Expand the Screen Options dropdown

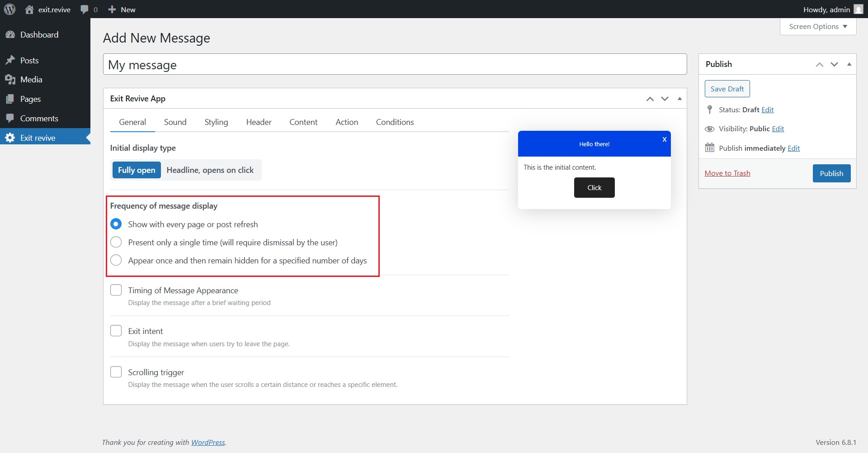(818, 27)
